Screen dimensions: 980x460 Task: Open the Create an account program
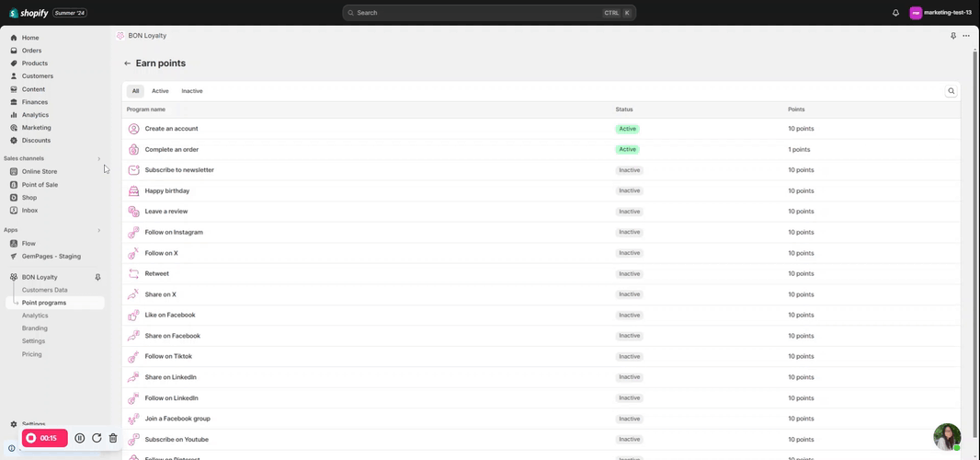pyautogui.click(x=171, y=129)
